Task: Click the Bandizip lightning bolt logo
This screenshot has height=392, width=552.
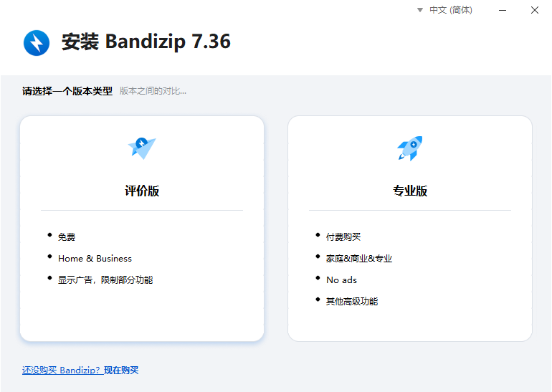Action: pos(37,42)
